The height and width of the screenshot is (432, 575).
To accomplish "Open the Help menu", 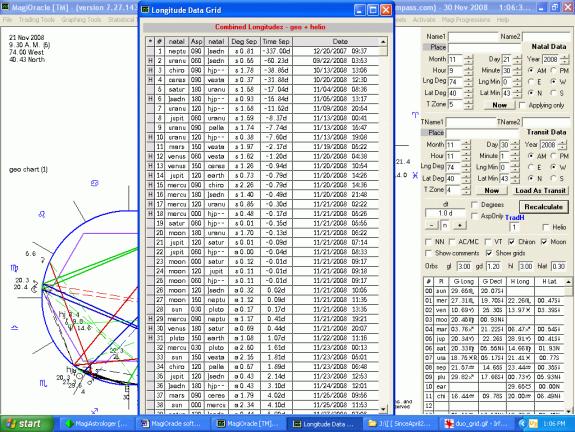I will pyautogui.click(x=503, y=20).
